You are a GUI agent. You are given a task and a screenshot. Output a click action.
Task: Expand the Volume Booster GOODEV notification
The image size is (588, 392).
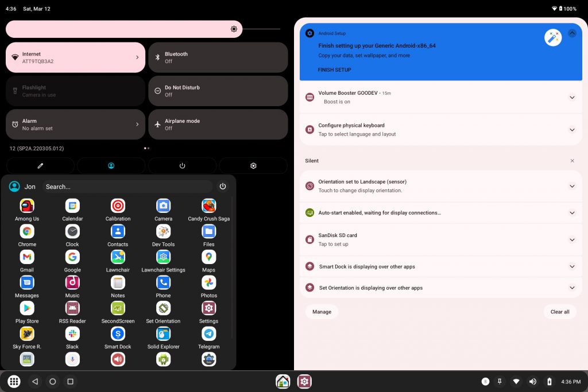(571, 98)
